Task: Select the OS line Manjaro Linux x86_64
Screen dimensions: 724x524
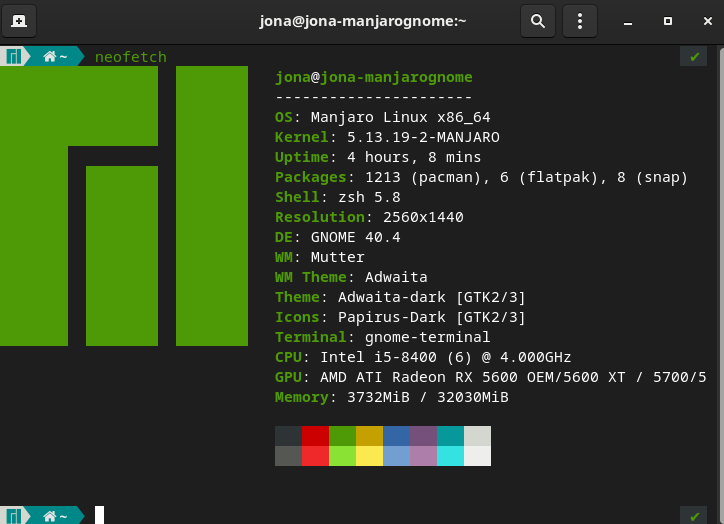Action: pyautogui.click(x=382, y=117)
